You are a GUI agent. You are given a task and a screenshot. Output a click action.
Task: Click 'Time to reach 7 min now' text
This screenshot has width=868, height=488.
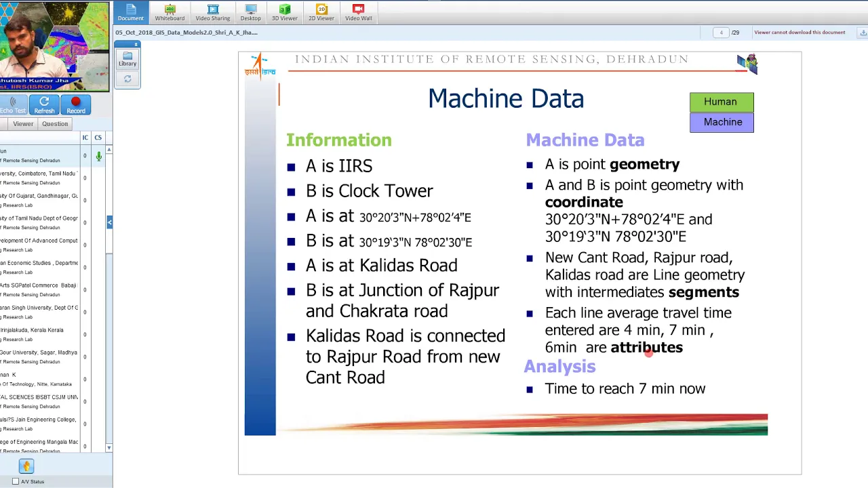pyautogui.click(x=625, y=388)
